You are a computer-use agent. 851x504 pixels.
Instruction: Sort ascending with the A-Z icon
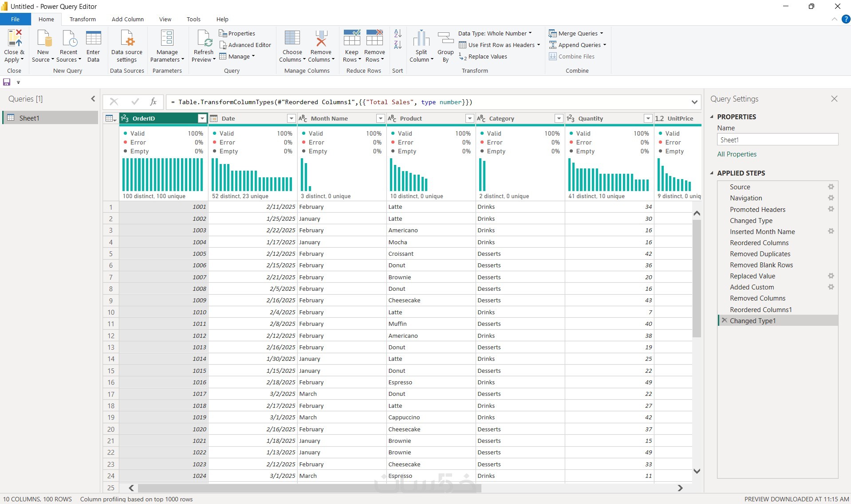(398, 33)
